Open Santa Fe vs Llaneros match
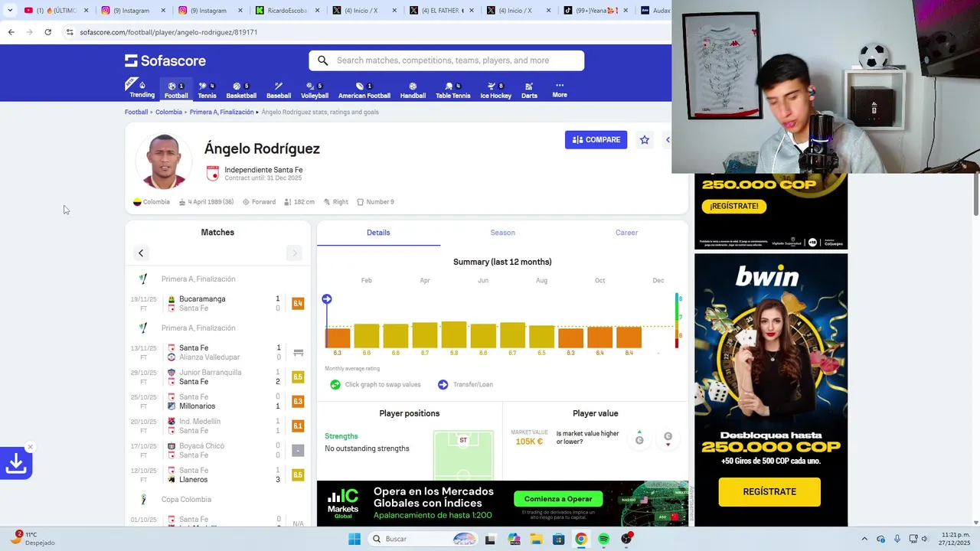Image resolution: width=980 pixels, height=551 pixels. (x=217, y=475)
